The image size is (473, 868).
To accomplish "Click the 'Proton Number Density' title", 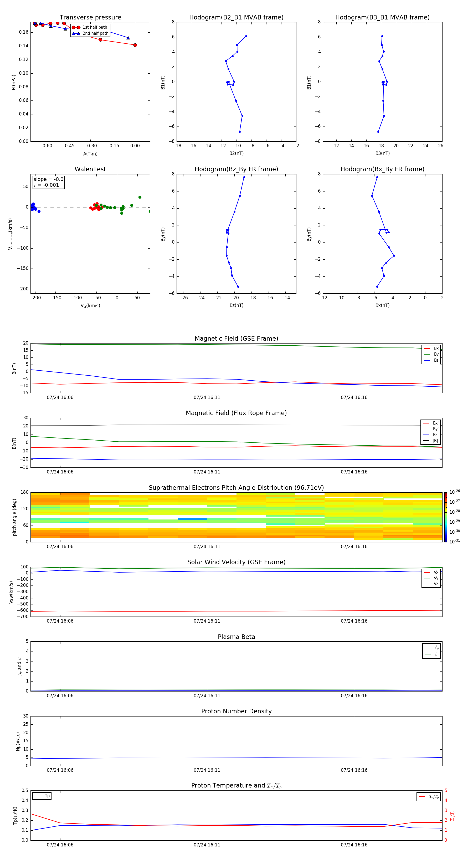I will (236, 711).
